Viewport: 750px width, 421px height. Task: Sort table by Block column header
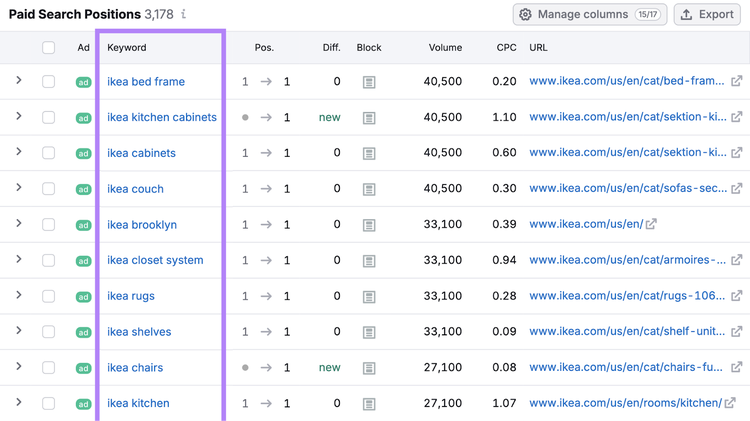[x=369, y=47]
